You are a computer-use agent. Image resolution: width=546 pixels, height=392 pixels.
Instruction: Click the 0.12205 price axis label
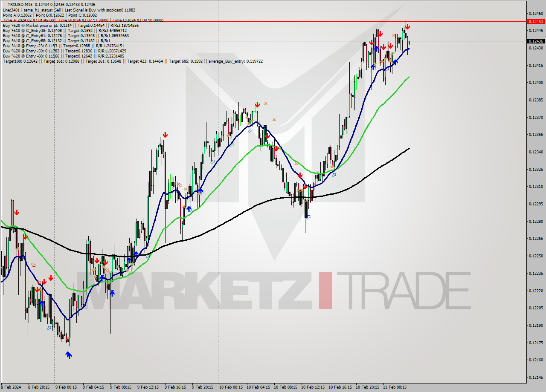pos(535,308)
